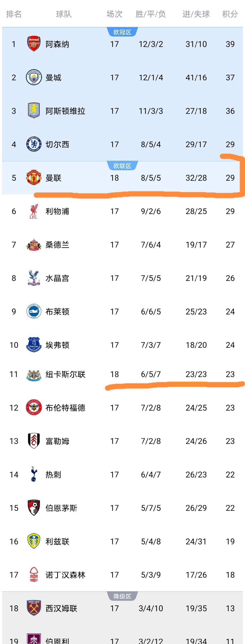This screenshot has width=245, height=644.
Task: Tap the 降级区 zone label
Action: (x=122, y=596)
